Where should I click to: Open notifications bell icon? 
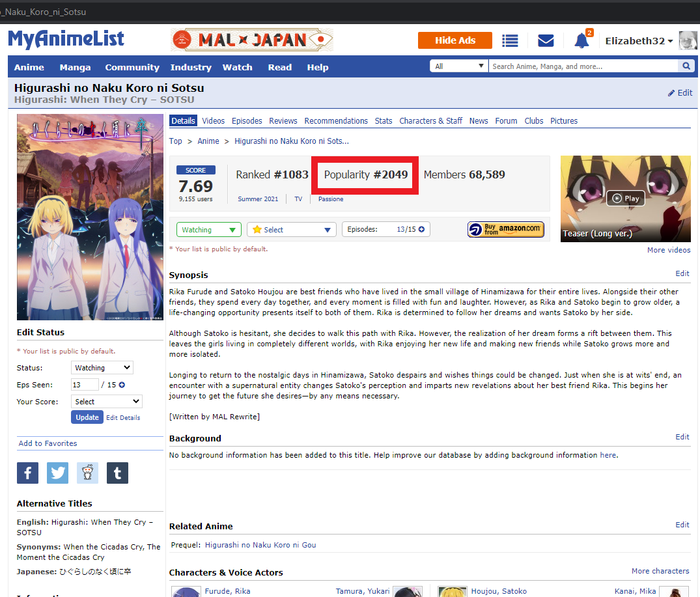tap(581, 41)
